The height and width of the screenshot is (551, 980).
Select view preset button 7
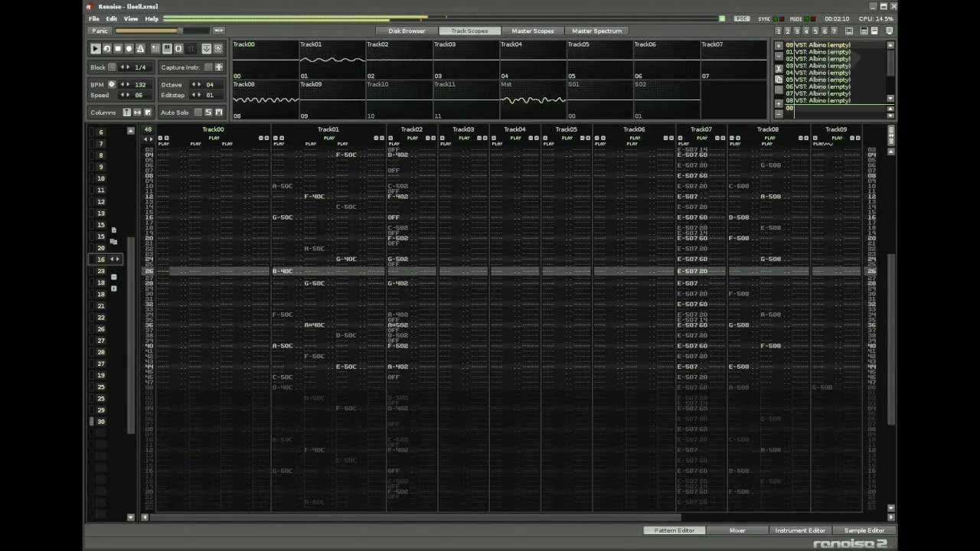click(x=835, y=31)
